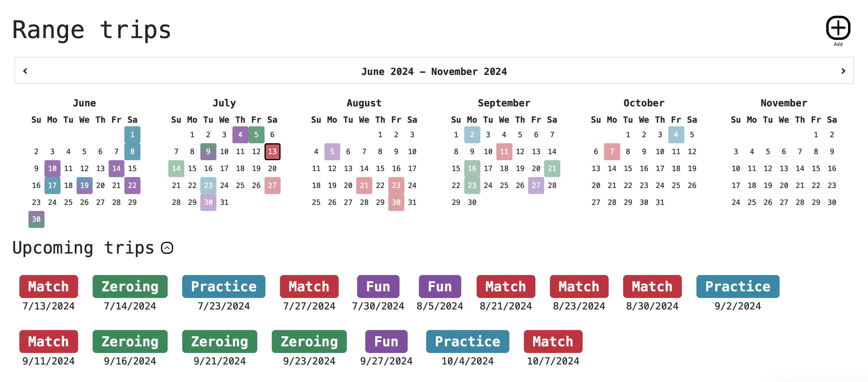Select the Match trip dated 10/7/2024
The image size is (868, 382).
[553, 341]
